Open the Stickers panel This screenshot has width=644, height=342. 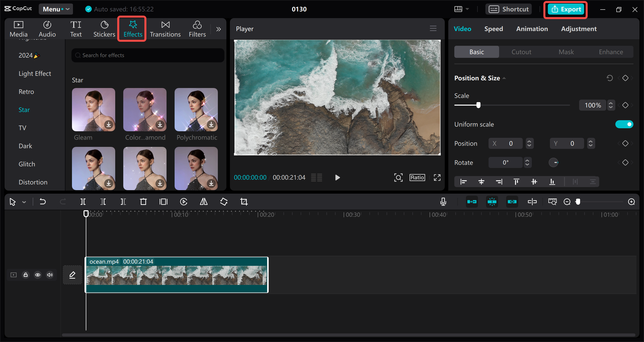tap(104, 28)
